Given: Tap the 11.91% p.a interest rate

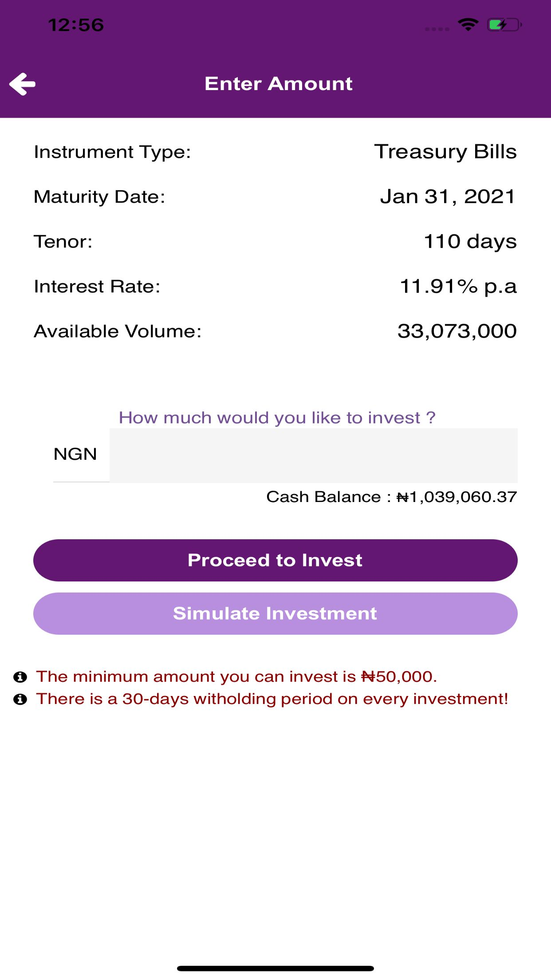Looking at the screenshot, I should 458,286.
